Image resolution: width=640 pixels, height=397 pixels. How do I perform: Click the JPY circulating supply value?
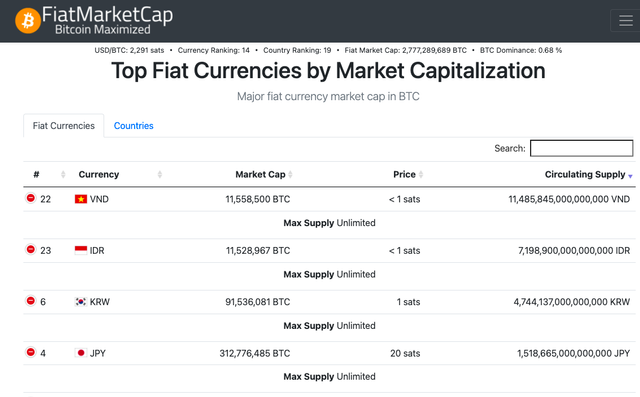(573, 353)
